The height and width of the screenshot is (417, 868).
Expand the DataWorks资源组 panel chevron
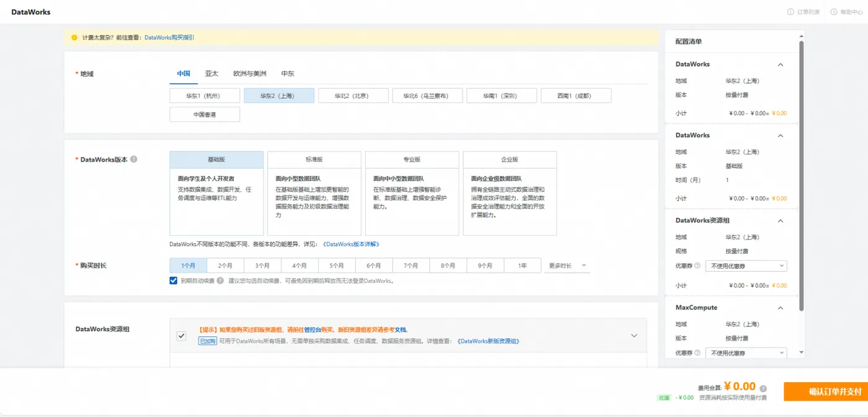634,335
